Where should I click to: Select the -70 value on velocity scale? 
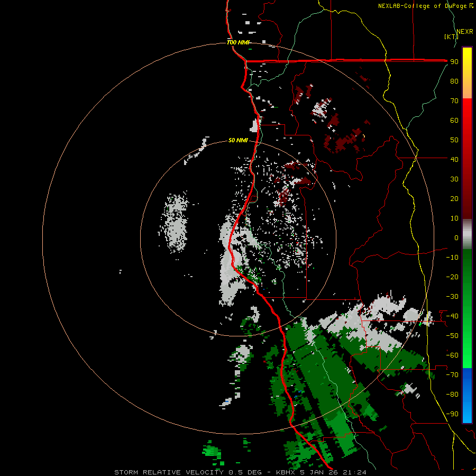coord(452,374)
